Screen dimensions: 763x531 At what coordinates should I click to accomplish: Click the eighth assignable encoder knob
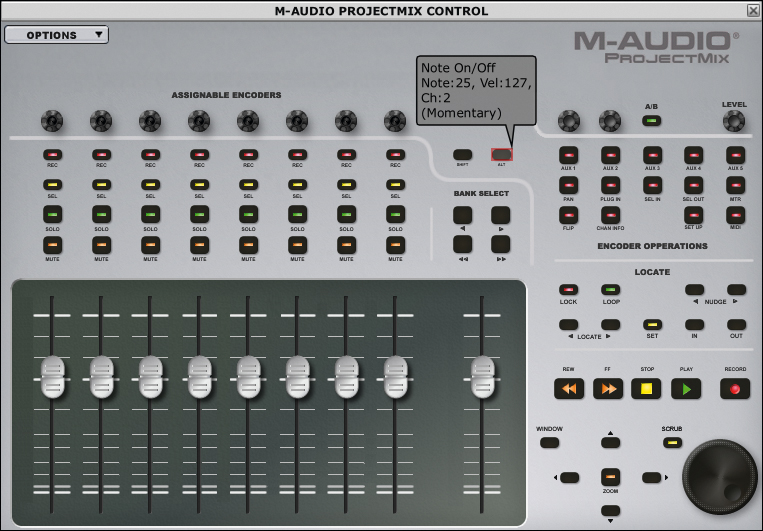[395, 121]
